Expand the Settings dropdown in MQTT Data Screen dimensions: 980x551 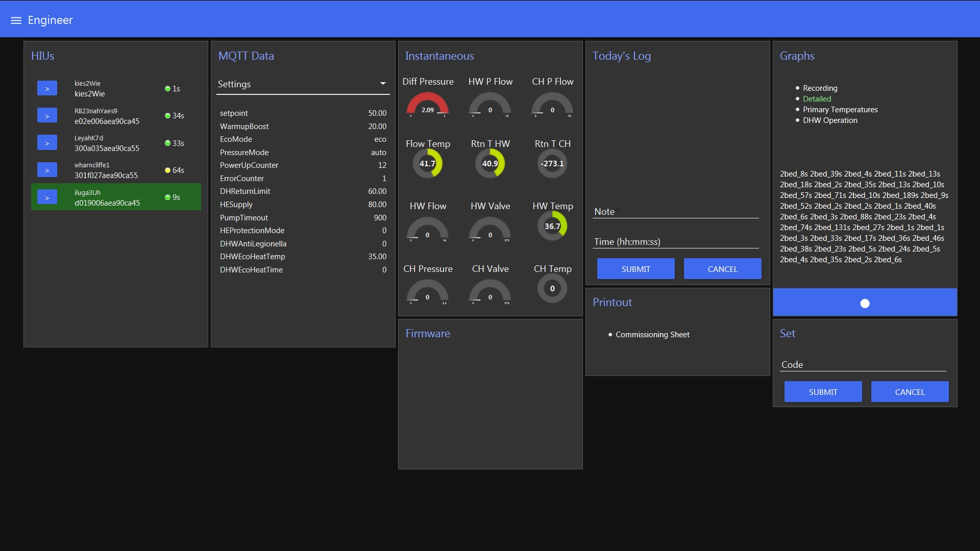click(x=303, y=84)
